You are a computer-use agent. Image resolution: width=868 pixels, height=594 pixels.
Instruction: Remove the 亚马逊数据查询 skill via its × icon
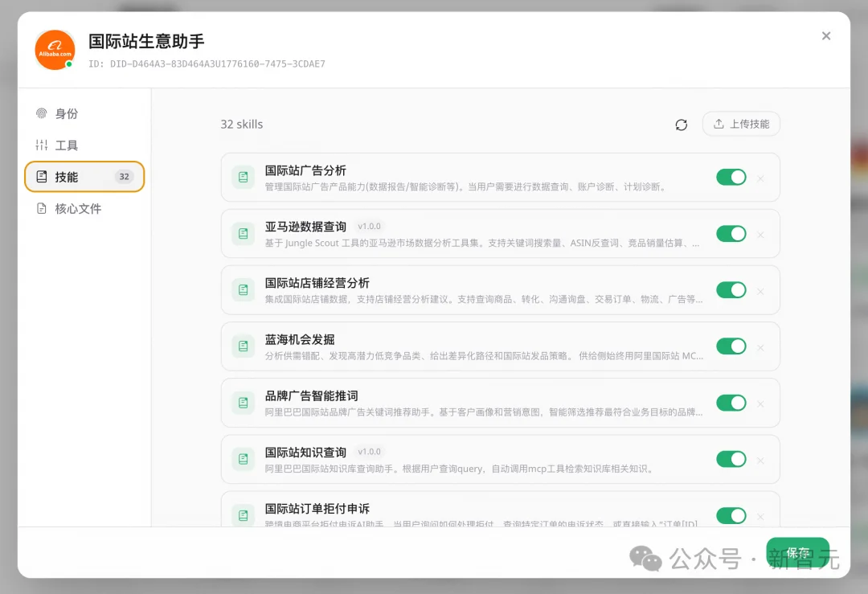760,235
